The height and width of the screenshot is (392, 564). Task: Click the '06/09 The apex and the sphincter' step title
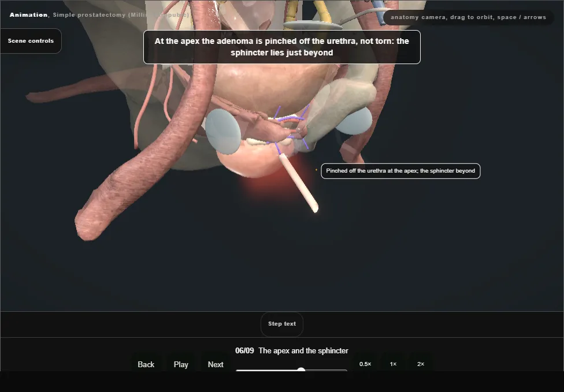click(292, 350)
